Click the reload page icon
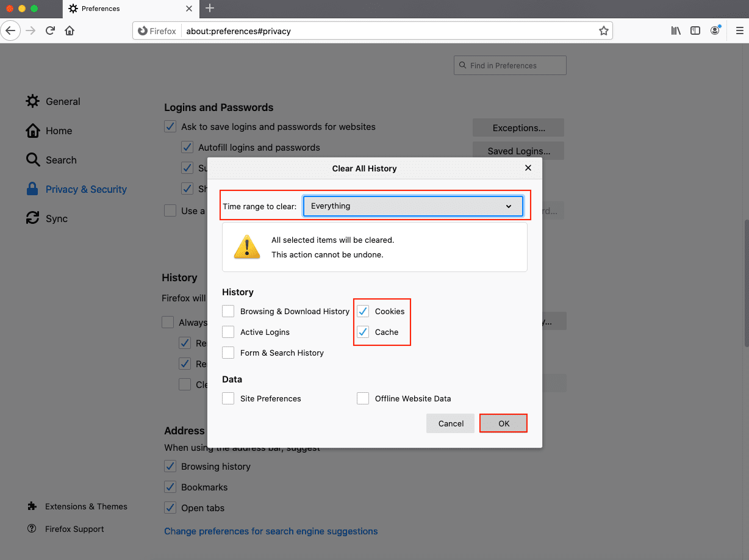 click(x=51, y=31)
